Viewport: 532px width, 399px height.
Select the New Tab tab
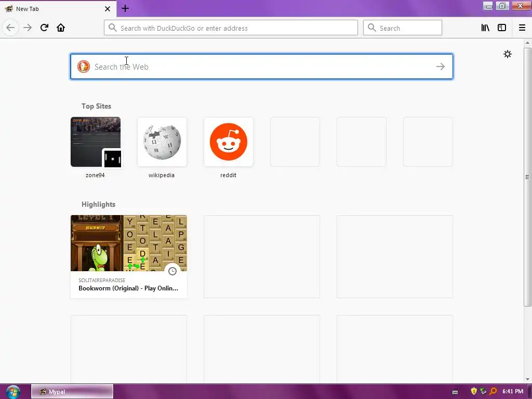pos(58,8)
